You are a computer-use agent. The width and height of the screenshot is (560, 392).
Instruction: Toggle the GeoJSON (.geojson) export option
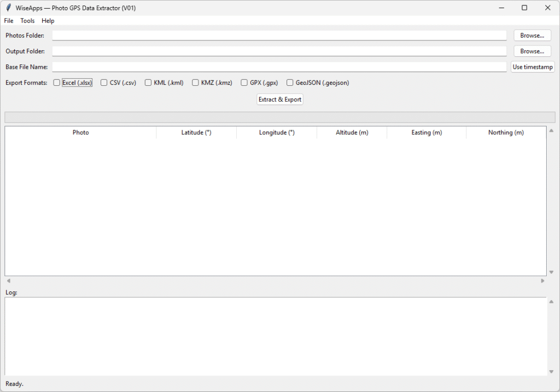click(x=290, y=83)
